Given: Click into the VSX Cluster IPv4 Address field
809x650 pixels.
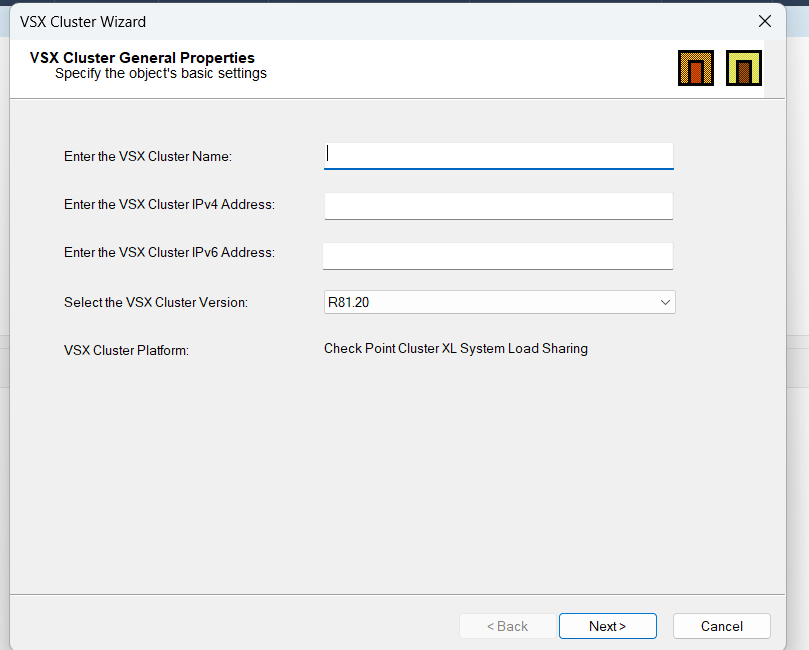Looking at the screenshot, I should pos(498,206).
